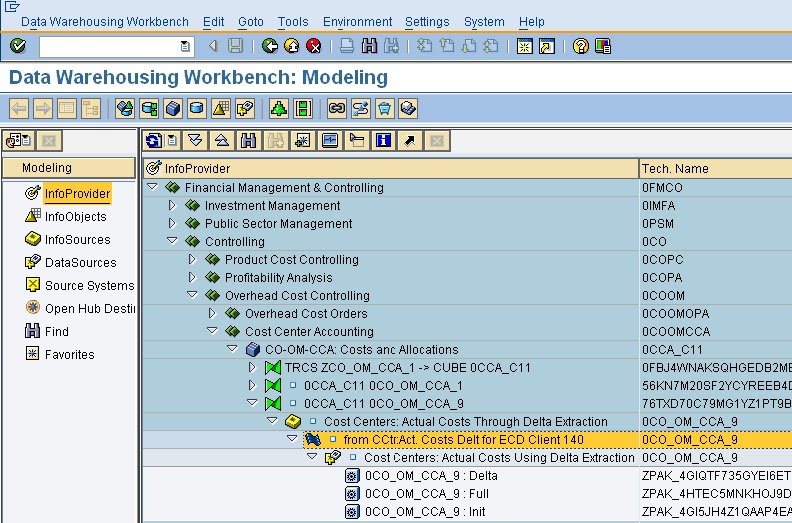
Task: Collapse the Cost Center Accounting node
Action: pyautogui.click(x=212, y=331)
